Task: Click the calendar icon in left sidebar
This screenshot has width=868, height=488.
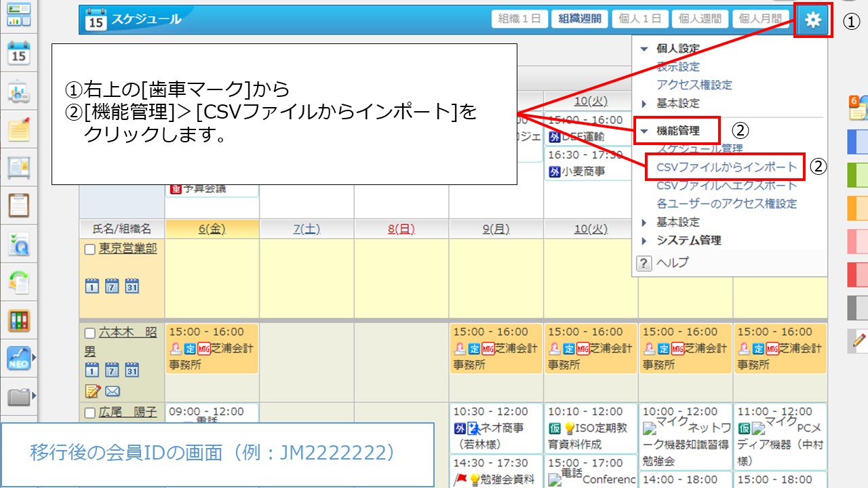Action: 19,53
